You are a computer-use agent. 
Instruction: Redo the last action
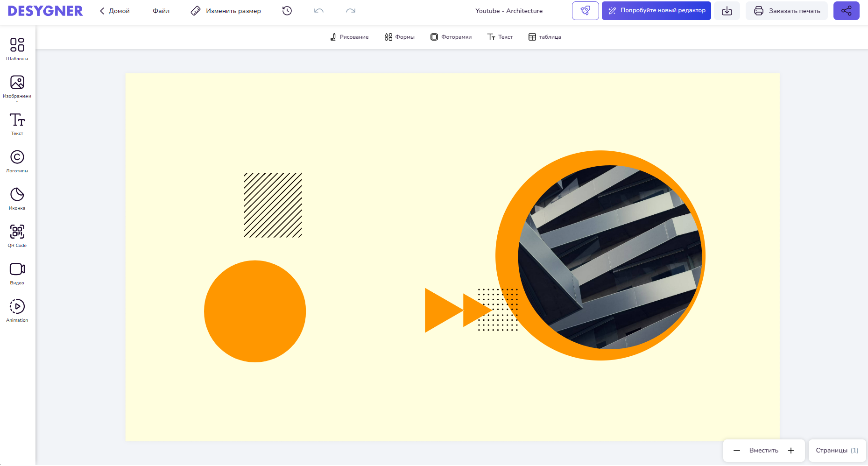(351, 11)
